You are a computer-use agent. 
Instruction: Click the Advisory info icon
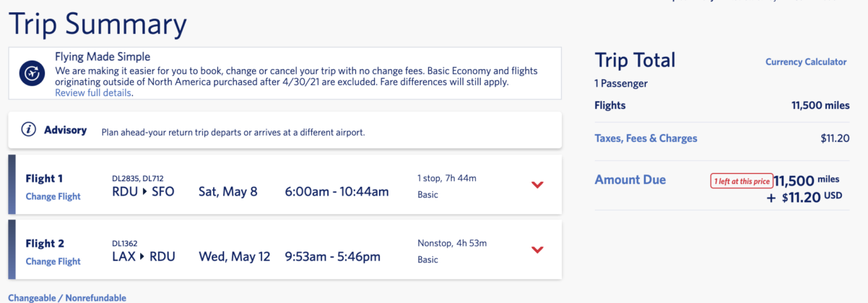tap(29, 131)
